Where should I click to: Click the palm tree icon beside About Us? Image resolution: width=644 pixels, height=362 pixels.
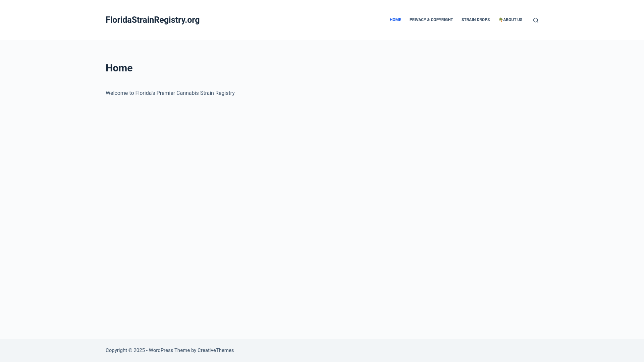[500, 20]
